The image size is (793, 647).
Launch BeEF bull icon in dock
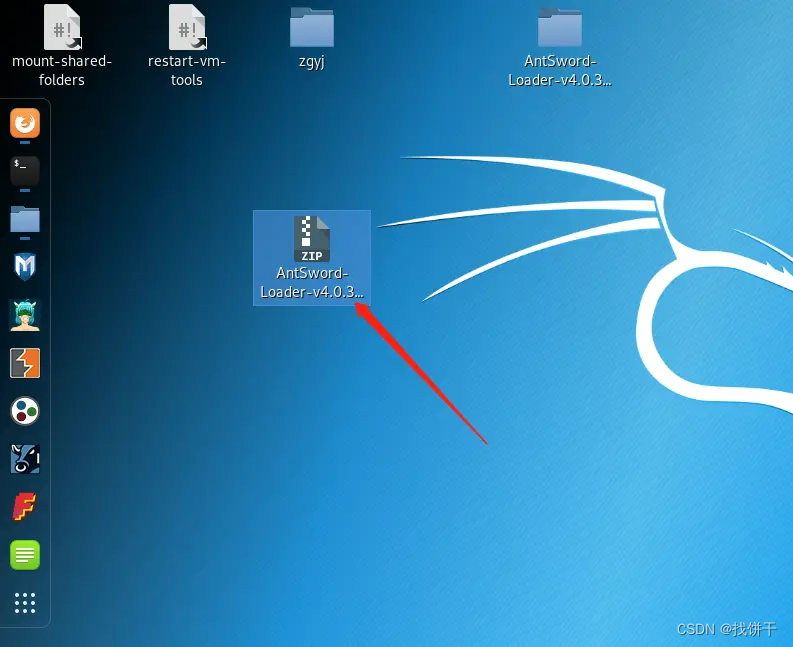point(25,459)
